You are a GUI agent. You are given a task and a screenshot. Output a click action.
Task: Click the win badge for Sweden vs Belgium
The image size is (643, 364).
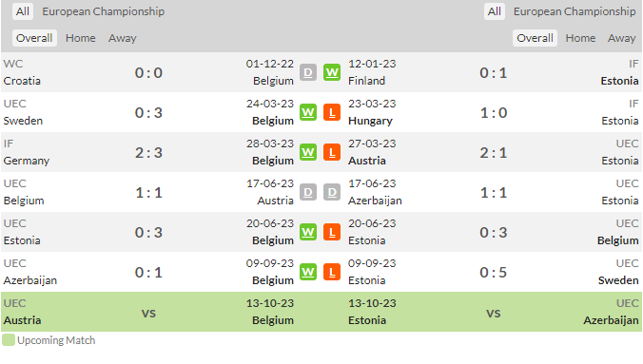coord(308,112)
